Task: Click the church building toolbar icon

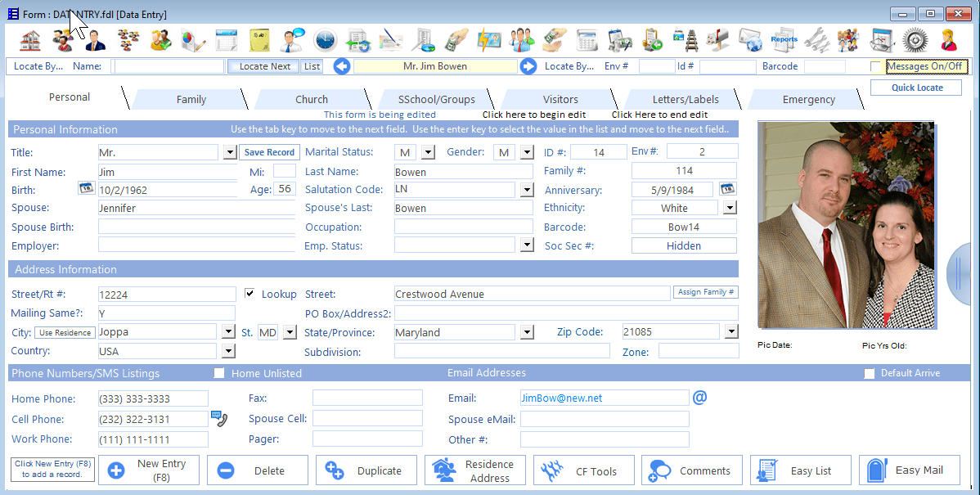Action: tap(30, 41)
